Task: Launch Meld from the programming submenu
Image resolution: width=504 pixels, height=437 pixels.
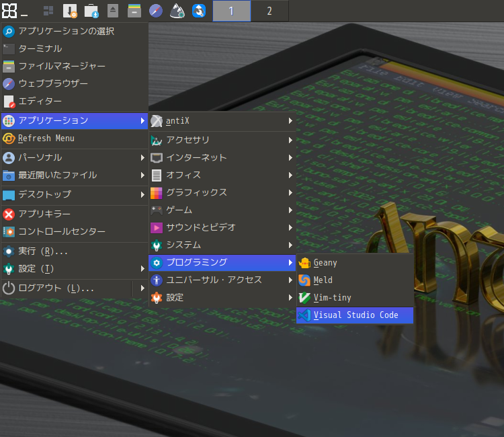Action: pyautogui.click(x=355, y=280)
